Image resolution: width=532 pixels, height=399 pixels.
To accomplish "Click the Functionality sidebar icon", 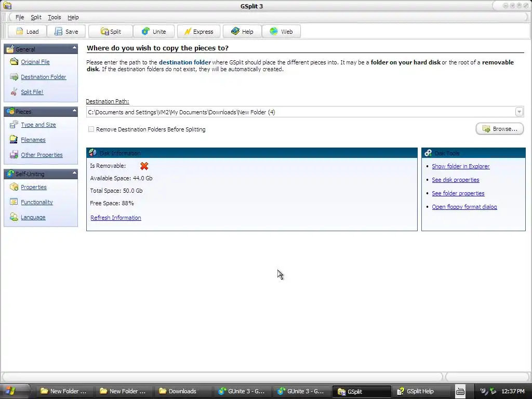I will (x=14, y=202).
